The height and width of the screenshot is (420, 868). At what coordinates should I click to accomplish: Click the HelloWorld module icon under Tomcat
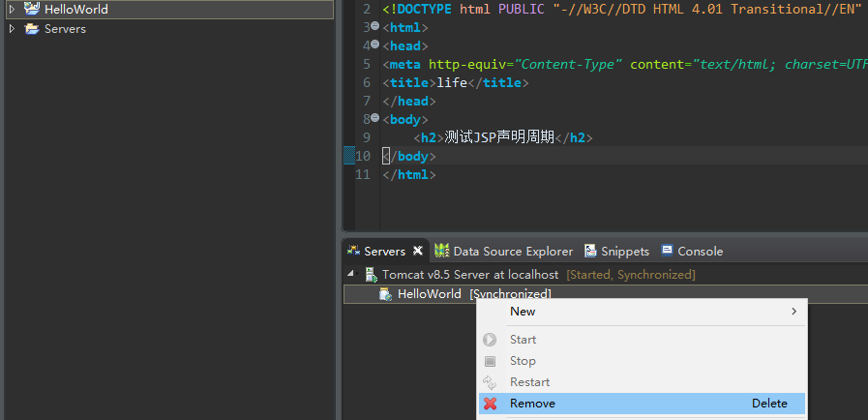pos(385,294)
